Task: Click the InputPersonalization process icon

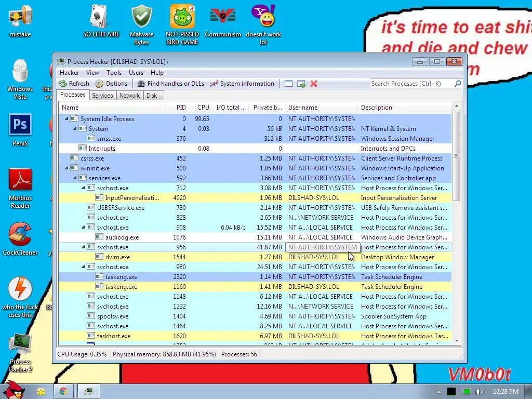Action: coord(99,197)
